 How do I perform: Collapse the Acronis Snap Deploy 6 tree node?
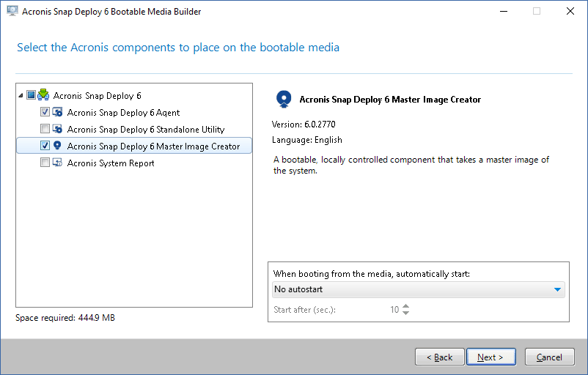pyautogui.click(x=21, y=95)
